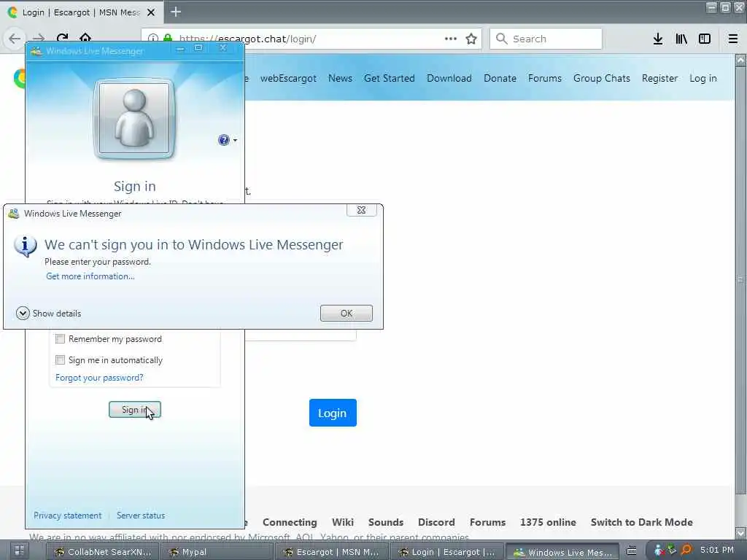Switch to Windows Live Mes... taskbar item

(562, 552)
